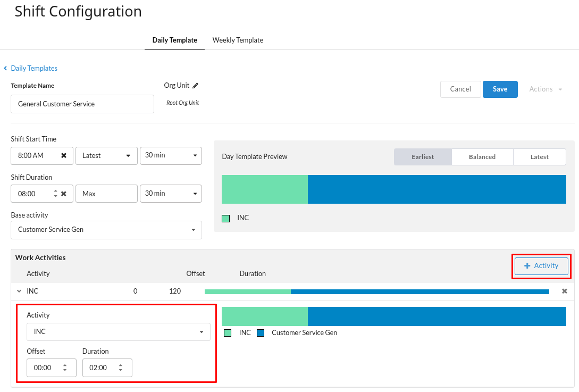Clear the Shift Start Time value
The image size is (579, 392).
tap(64, 156)
